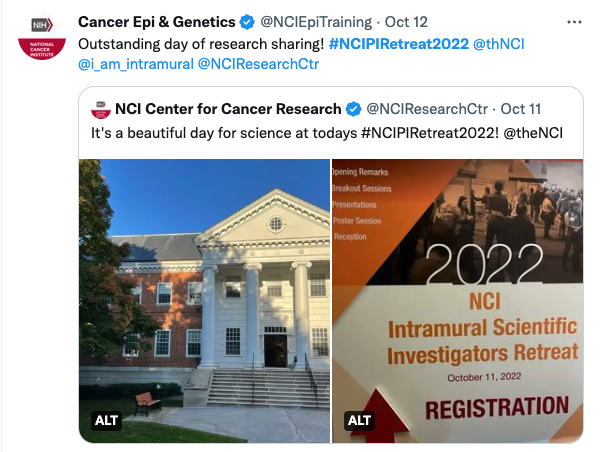Screen dimensions: 600x452
Task: Open the @NCIResearchCtr mention in tweet text
Action: [x=258, y=64]
